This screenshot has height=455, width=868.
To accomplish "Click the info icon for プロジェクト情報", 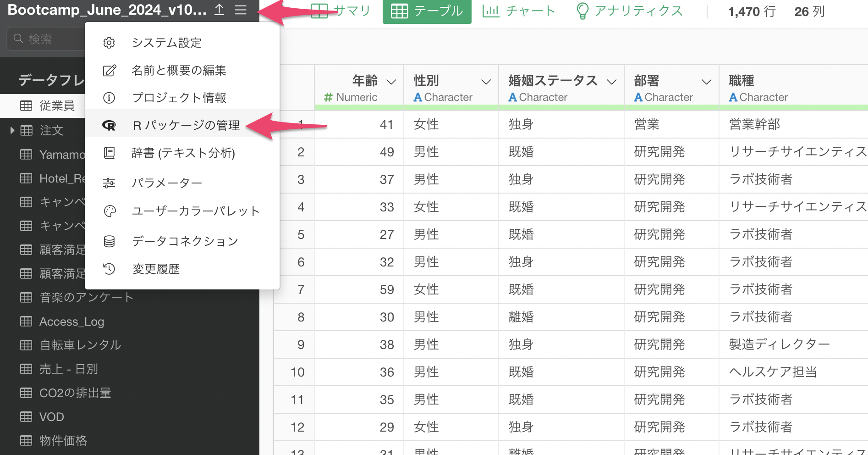I will click(109, 98).
